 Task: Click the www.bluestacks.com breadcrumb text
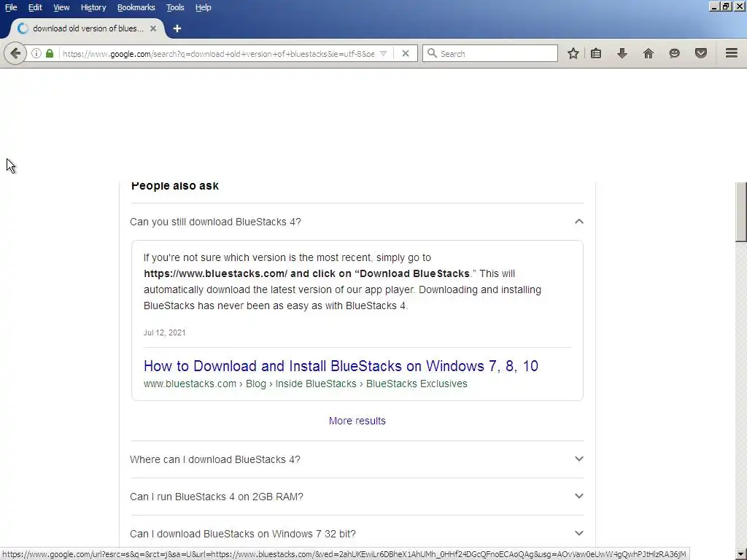click(190, 384)
